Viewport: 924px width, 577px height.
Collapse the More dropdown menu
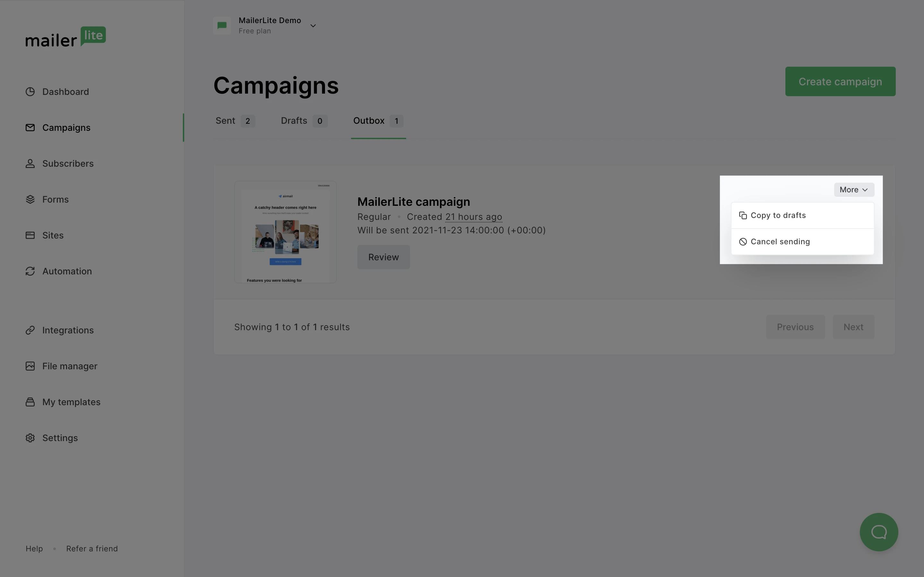854,190
